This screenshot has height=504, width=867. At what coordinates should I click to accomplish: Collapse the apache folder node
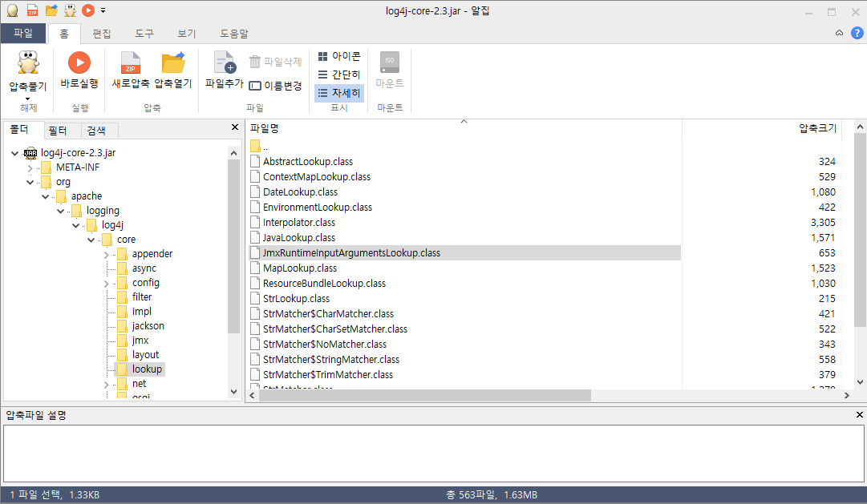(46, 196)
